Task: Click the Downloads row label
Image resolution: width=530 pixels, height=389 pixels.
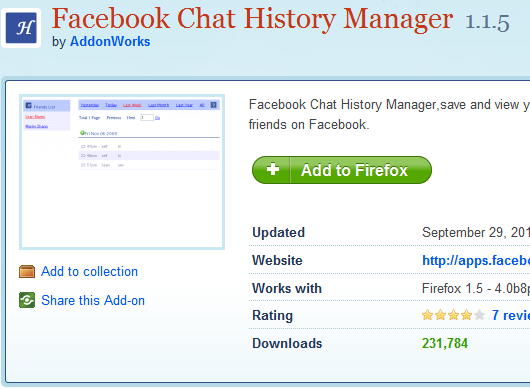Action: (287, 343)
